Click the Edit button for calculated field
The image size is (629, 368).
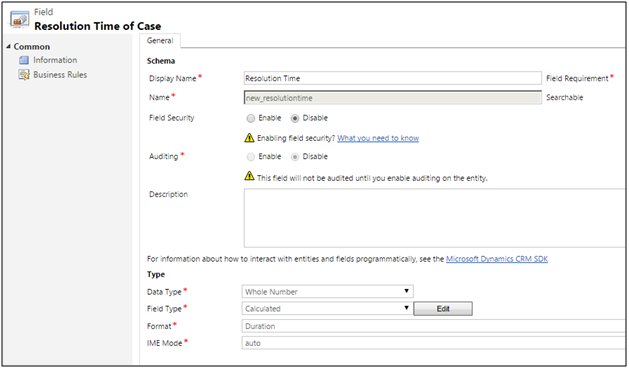[443, 309]
